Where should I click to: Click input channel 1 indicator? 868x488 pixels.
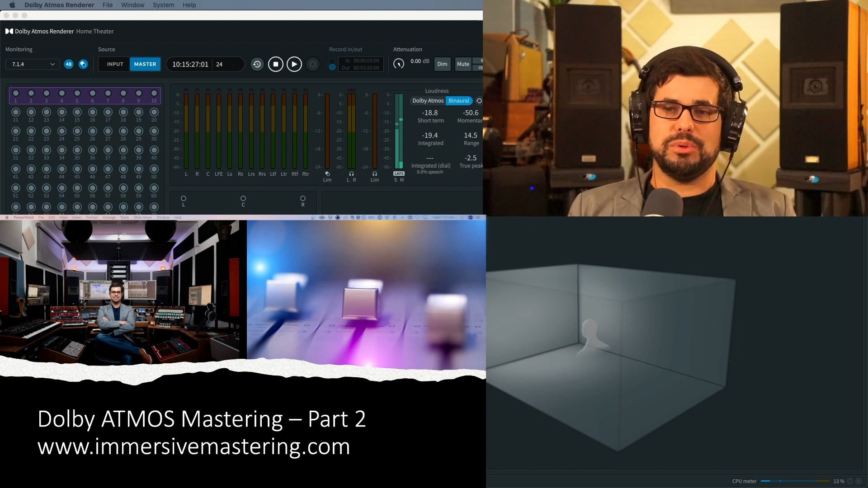point(16,94)
